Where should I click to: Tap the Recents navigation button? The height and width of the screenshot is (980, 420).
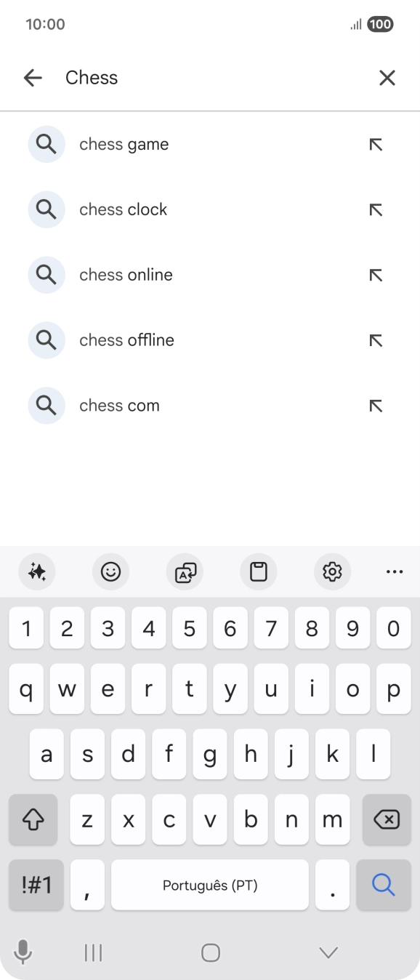pos(93,951)
